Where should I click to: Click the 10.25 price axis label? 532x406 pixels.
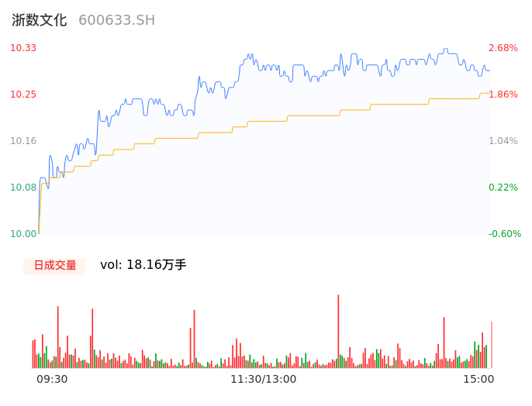coord(23,95)
